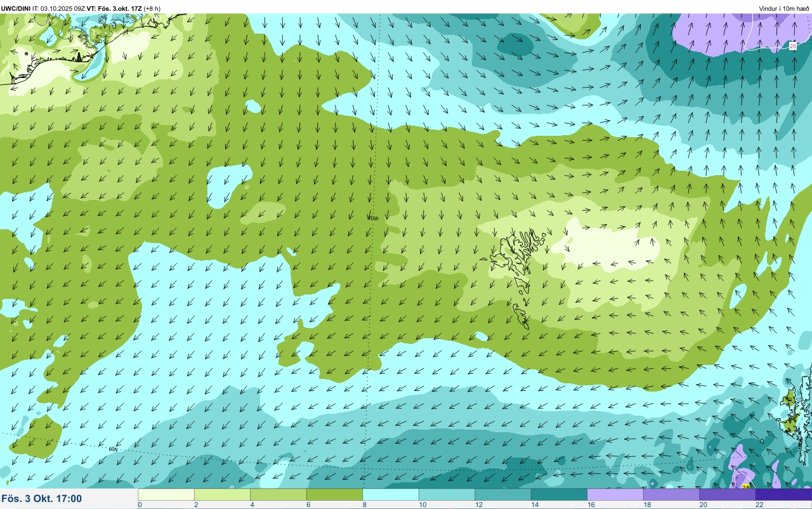Image resolution: width=812 pixels, height=509 pixels.
Task: Click the 'Vindur í 10m hæð' title
Action: click(x=784, y=8)
